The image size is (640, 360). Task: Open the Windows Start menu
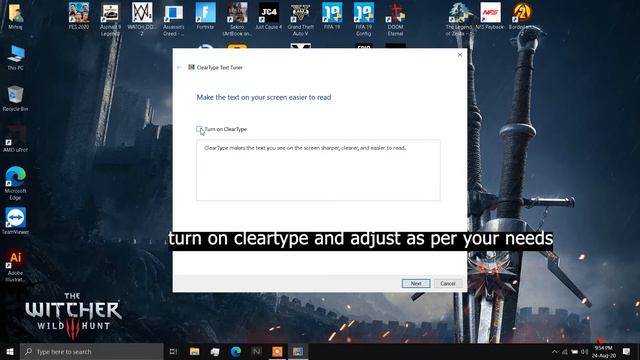point(10,351)
